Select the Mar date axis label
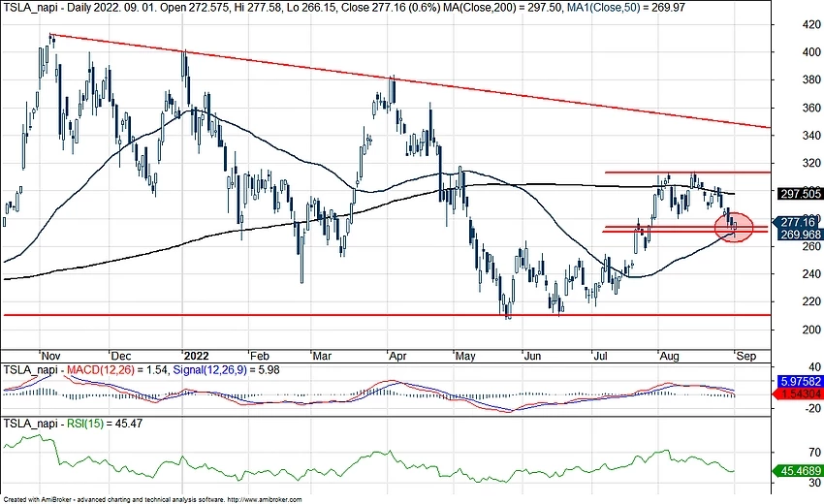The height and width of the screenshot is (504, 824). coord(322,356)
